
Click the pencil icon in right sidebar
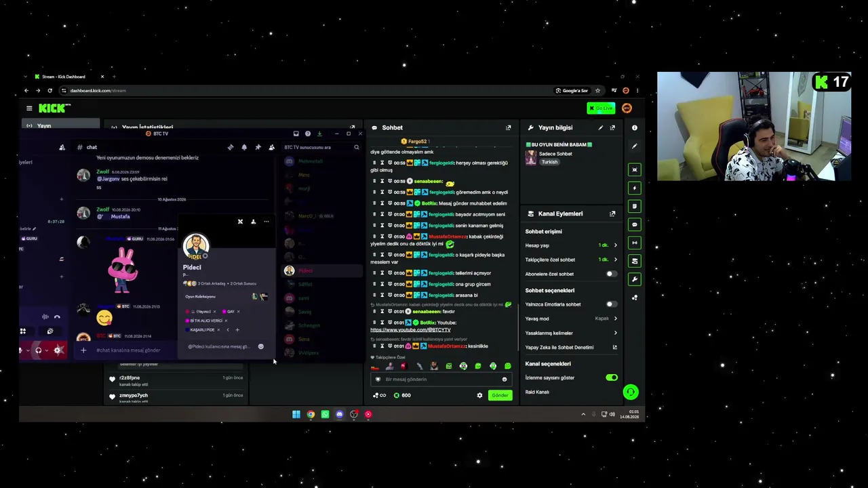635,146
